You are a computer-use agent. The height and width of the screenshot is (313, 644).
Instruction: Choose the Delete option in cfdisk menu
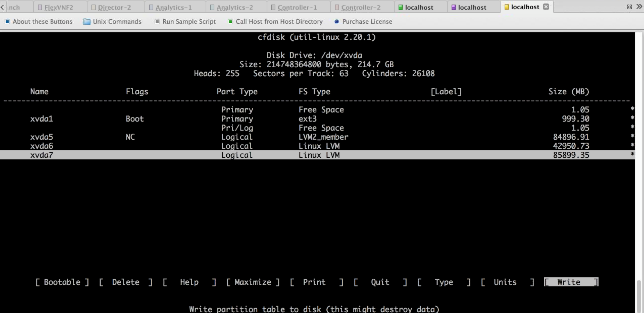[125, 282]
